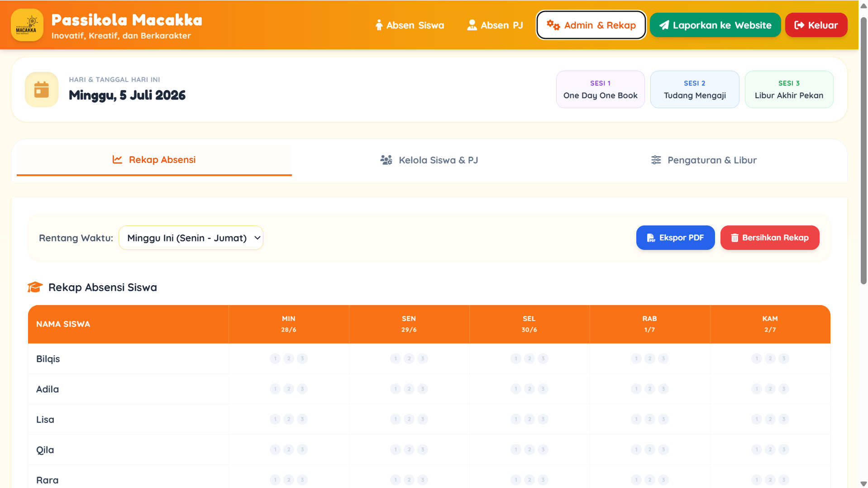Click Bersihkan Rekap button
Image resolution: width=868 pixels, height=488 pixels.
click(769, 238)
